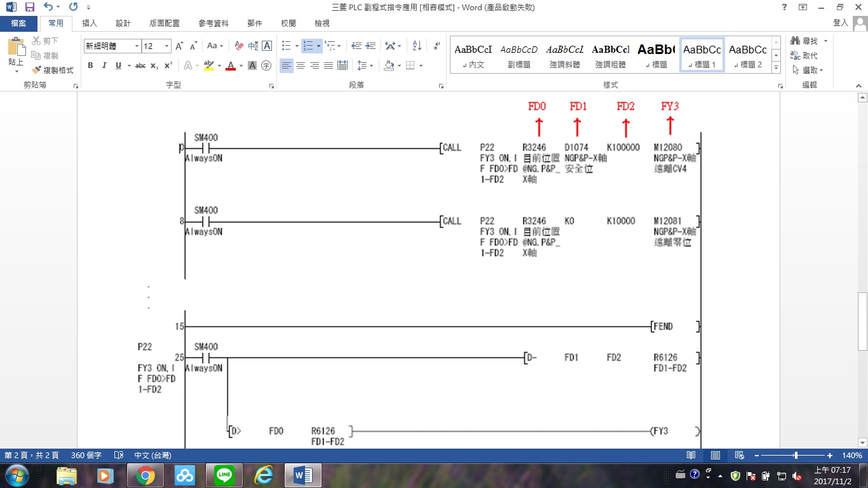Open the font name dropdown
The image size is (868, 488).
(137, 46)
